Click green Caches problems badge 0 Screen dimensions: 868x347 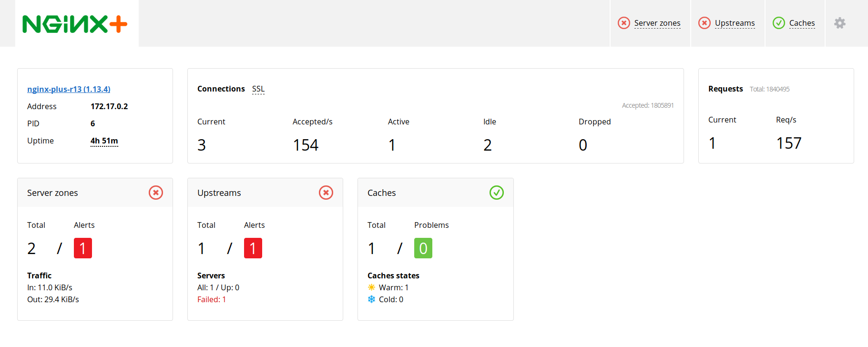(x=423, y=248)
